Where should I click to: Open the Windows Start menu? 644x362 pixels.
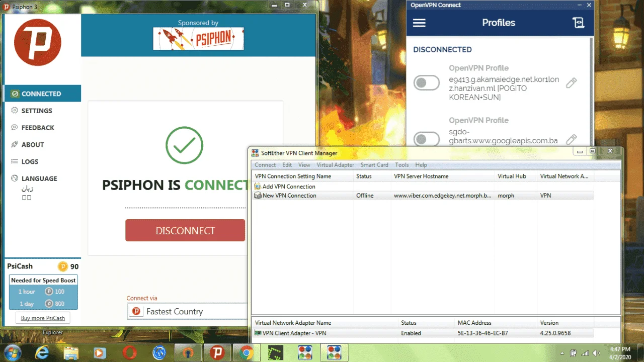click(x=12, y=352)
